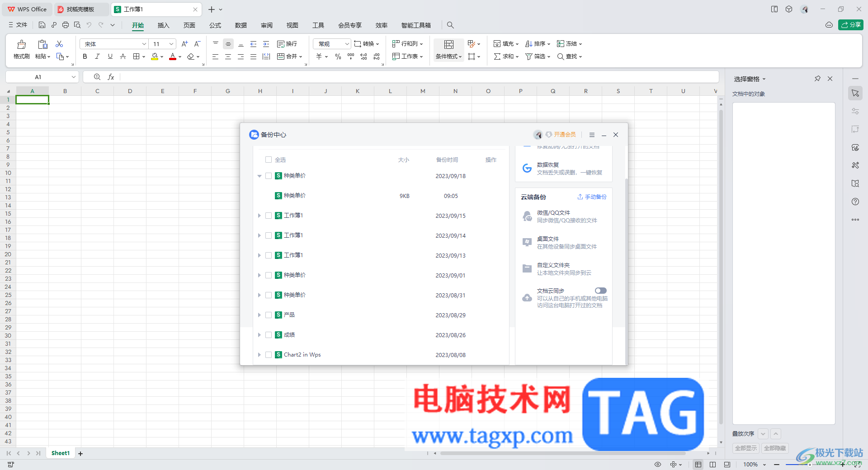Open the 公式 ribbon tab
The width and height of the screenshot is (868, 470).
215,25
